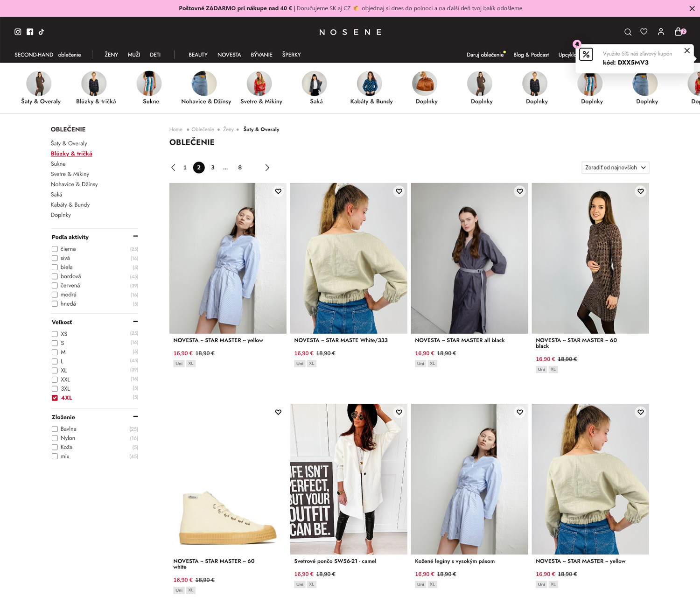Favorite STAR MASTER all black product
Image resolution: width=700 pixels, height=604 pixels.
click(520, 191)
